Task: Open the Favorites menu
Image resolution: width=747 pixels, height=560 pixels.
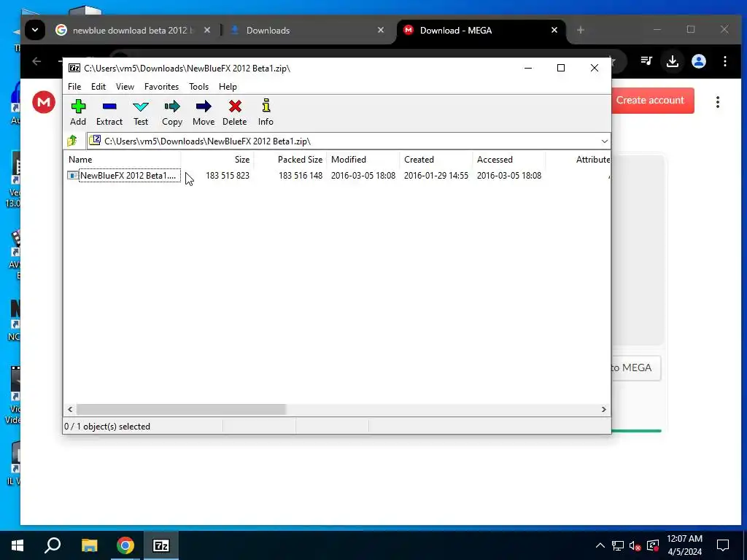Action: click(161, 87)
